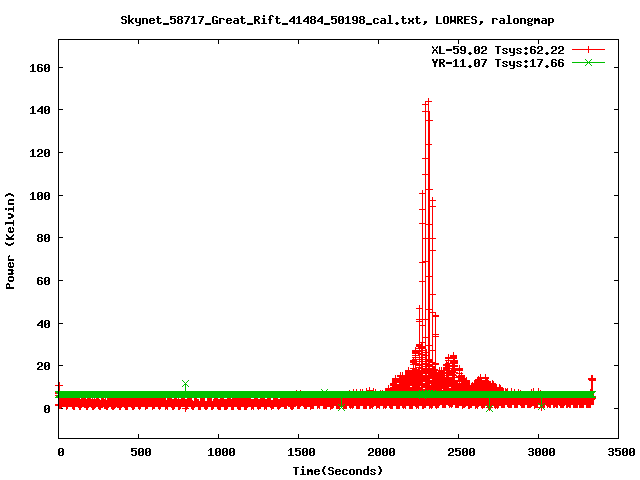Click the red plus marker at the far right end

click(x=592, y=380)
